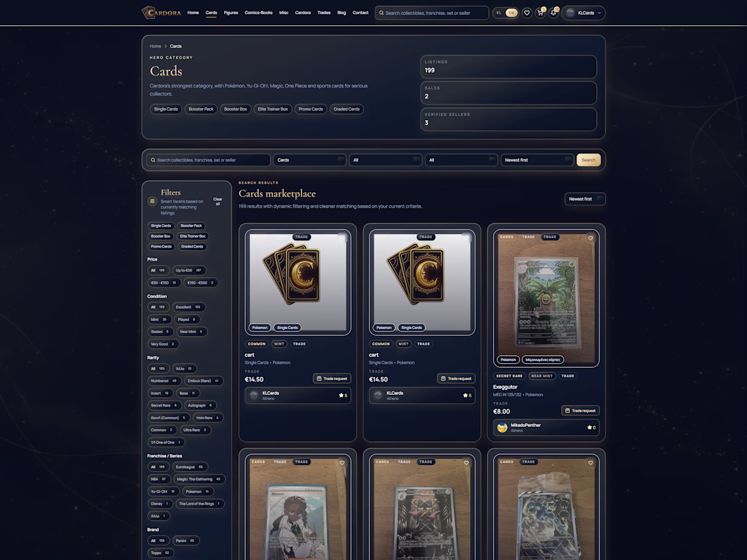Click MikadoPanther seller avatar
This screenshot has width=747, height=560.
502,428
